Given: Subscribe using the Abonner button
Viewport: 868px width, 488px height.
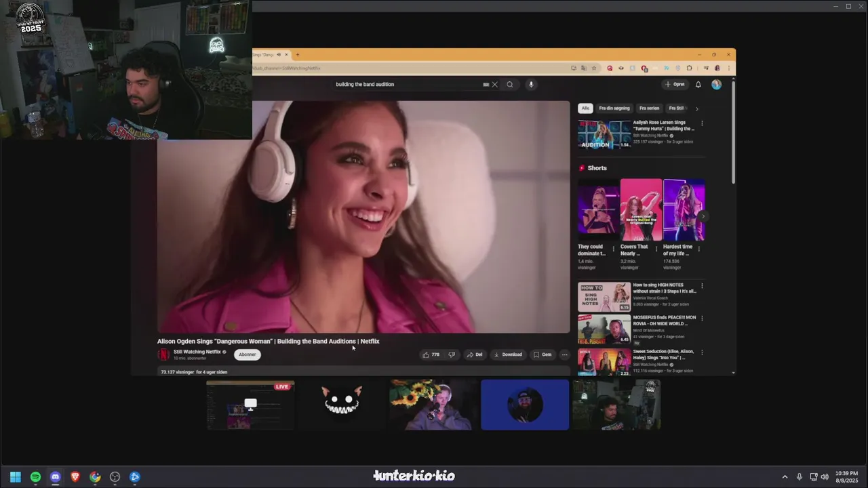Looking at the screenshot, I should (x=248, y=354).
